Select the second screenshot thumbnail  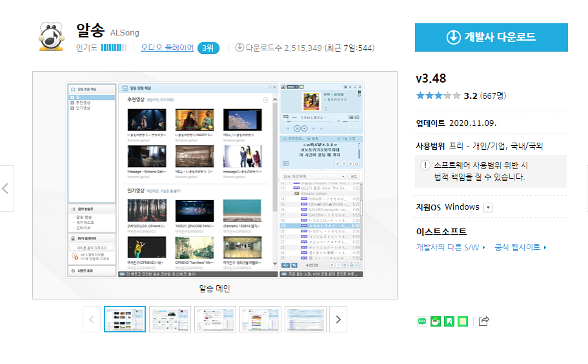170,319
